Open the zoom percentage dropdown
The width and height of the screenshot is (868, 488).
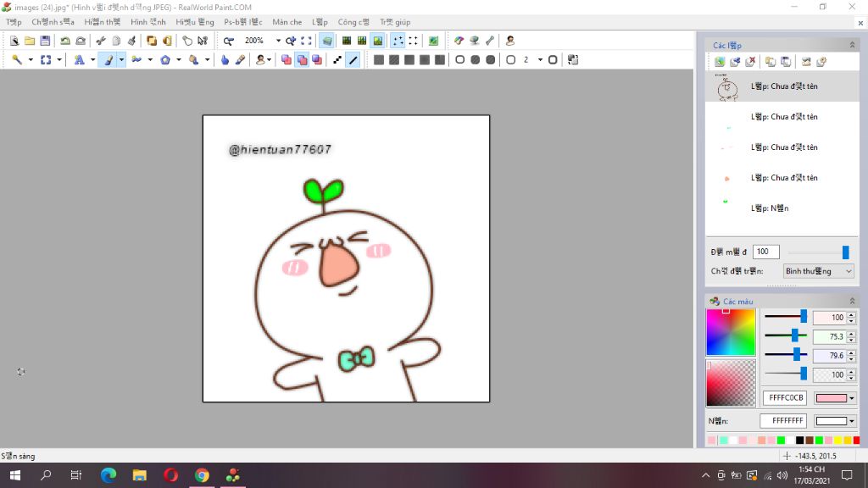click(x=278, y=41)
